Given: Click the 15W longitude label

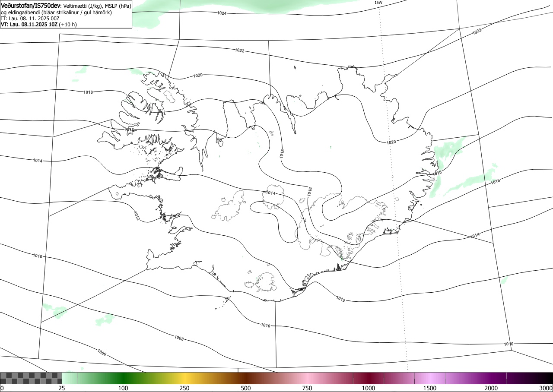Looking at the screenshot, I should tap(378, 3).
